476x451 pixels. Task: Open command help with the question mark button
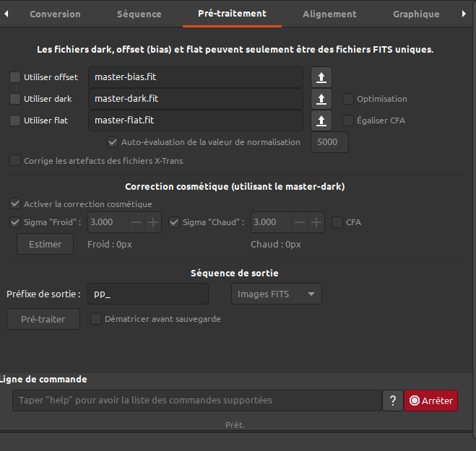click(x=392, y=400)
